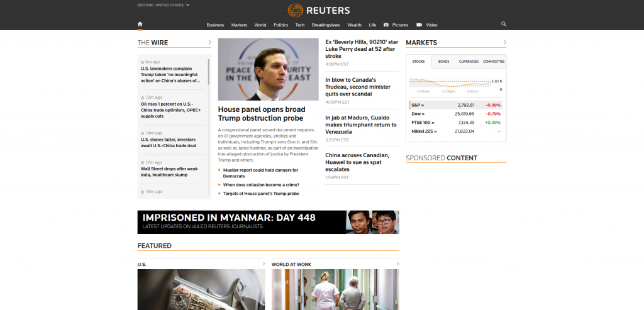Switch to the Bonds tab

tap(443, 62)
